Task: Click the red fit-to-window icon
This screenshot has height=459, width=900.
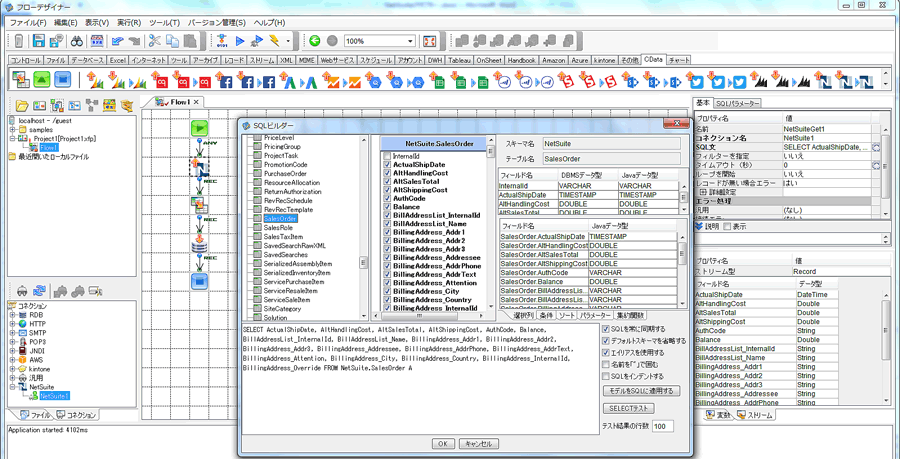Action: tap(428, 41)
